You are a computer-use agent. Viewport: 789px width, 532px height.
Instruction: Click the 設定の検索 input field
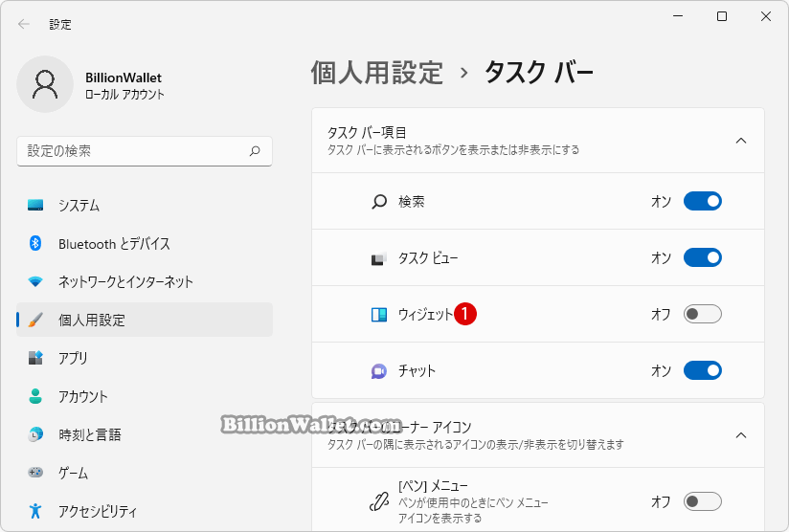(145, 151)
